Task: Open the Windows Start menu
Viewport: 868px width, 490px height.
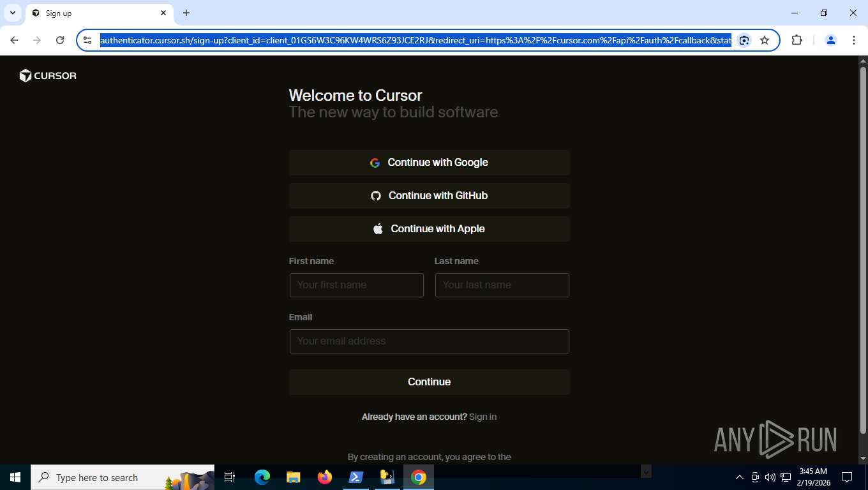Action: [x=15, y=477]
